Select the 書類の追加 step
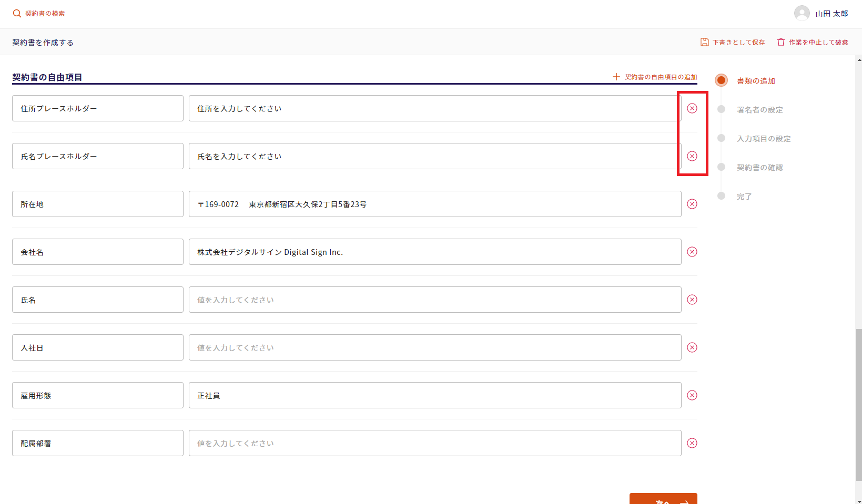Screen dimensions: 862x504 (755, 81)
